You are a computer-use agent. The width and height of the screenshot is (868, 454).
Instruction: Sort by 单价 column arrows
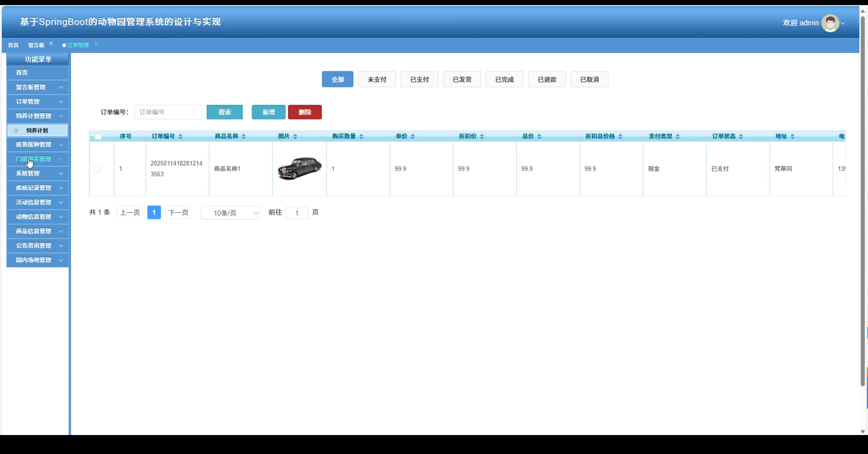(413, 137)
